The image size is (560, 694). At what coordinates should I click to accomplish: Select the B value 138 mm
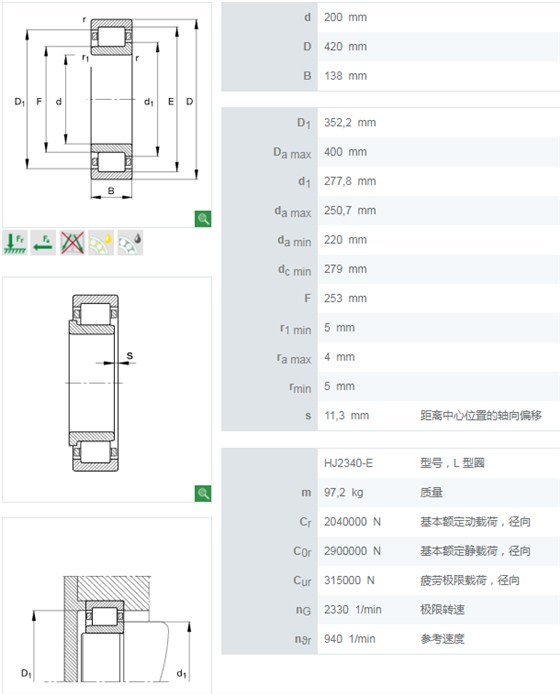coord(345,76)
